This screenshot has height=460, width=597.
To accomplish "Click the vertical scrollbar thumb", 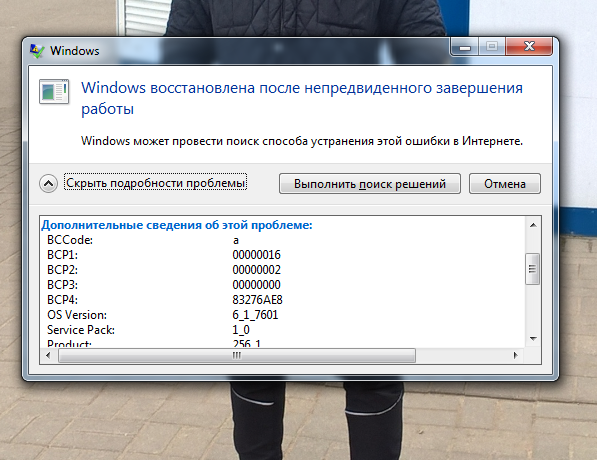I will click(533, 269).
